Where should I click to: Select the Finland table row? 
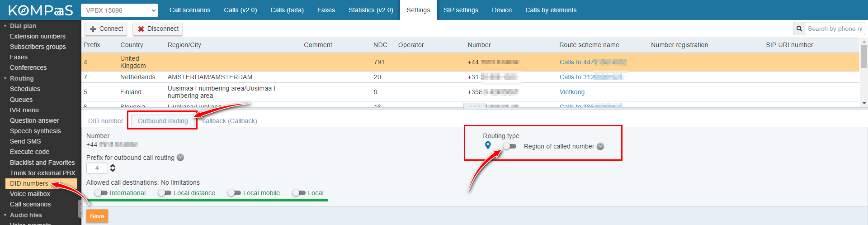click(x=470, y=92)
